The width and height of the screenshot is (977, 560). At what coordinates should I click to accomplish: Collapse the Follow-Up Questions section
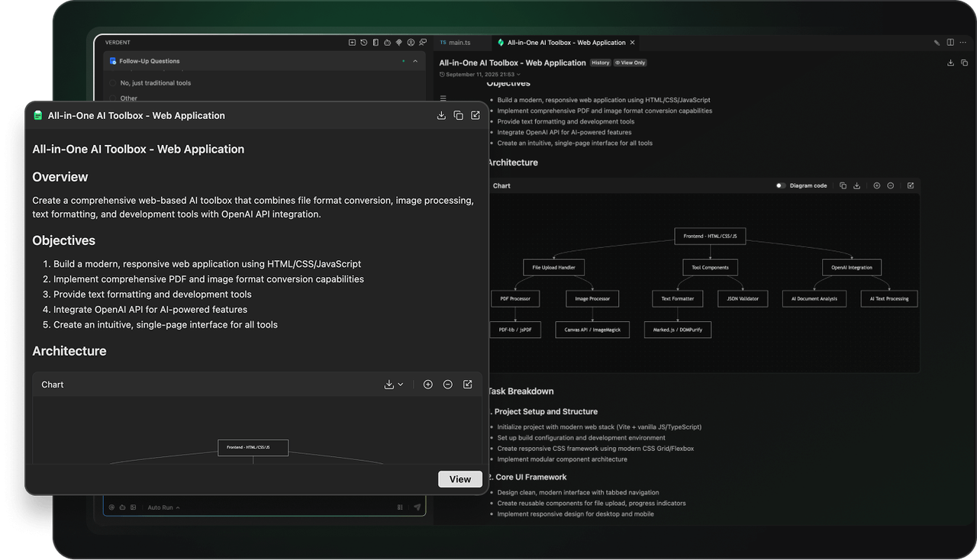415,61
